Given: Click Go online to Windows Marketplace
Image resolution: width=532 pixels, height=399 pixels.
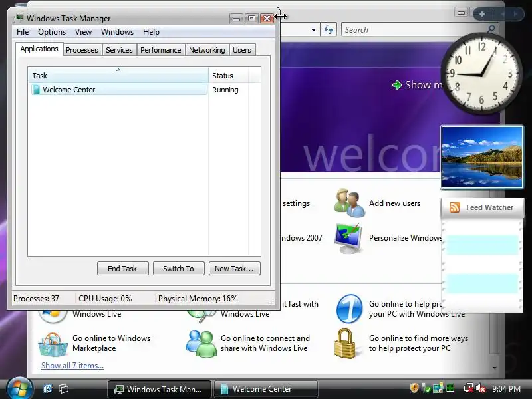Looking at the screenshot, I should click(x=111, y=343).
